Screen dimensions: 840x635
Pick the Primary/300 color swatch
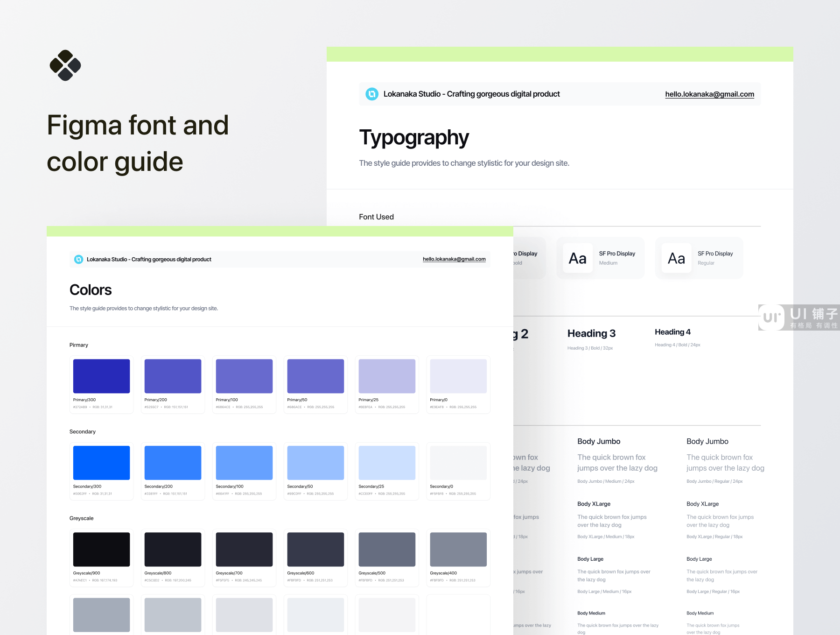coord(101,376)
